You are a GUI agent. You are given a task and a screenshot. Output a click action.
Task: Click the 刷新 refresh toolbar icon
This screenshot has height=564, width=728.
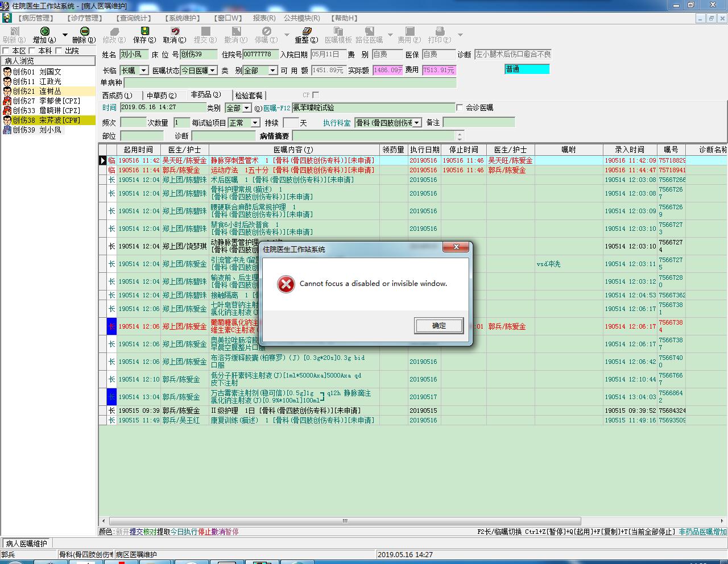[15, 31]
